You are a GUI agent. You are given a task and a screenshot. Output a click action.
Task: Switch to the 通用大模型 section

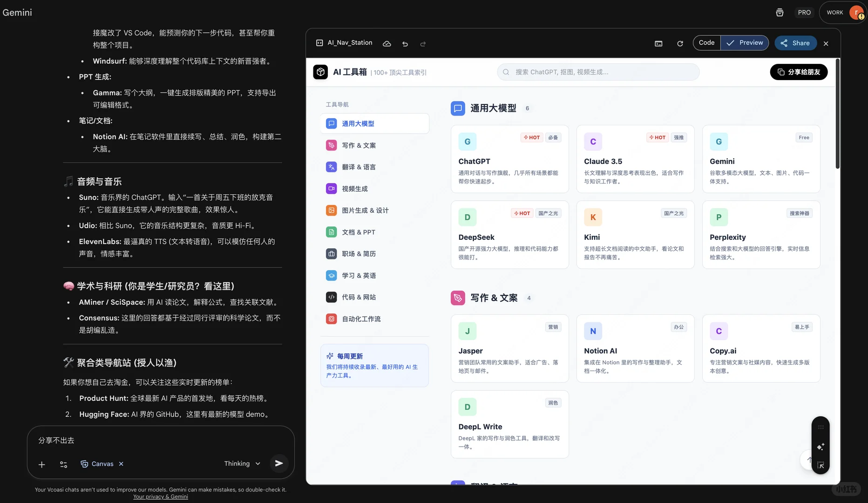[x=358, y=123]
